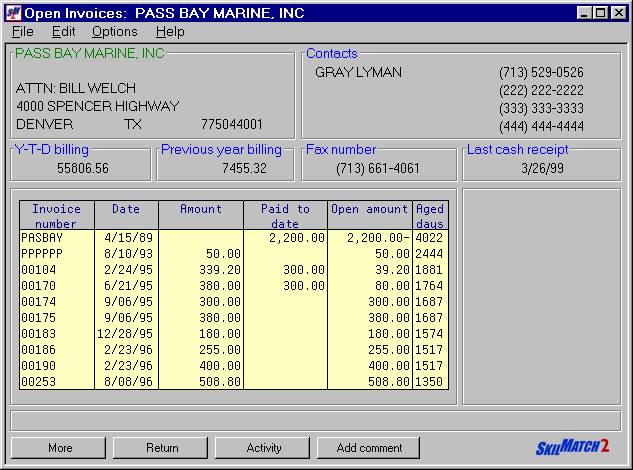Click phone number (333) 333-3333
Viewport: 633px width, 470px height.
coord(541,108)
